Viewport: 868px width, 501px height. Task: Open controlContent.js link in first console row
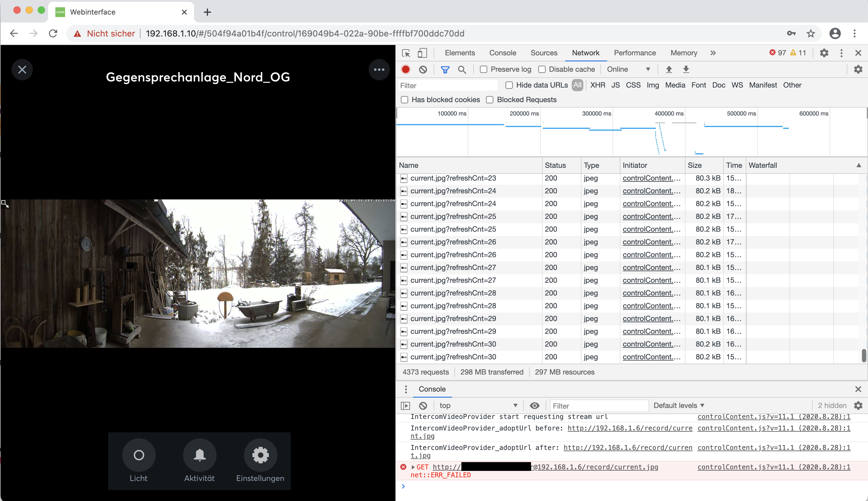click(x=773, y=416)
